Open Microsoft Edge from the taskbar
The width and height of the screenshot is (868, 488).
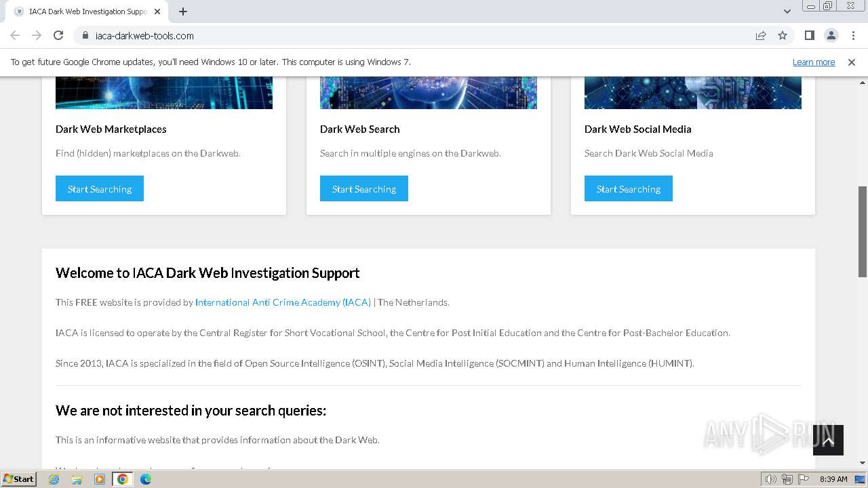[146, 479]
